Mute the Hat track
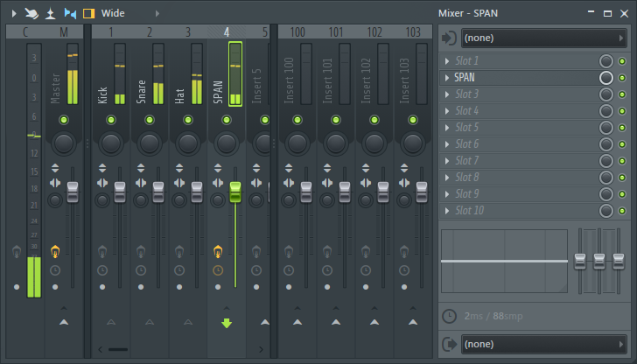Screen dimensions: 637x364 pyautogui.click(x=187, y=120)
